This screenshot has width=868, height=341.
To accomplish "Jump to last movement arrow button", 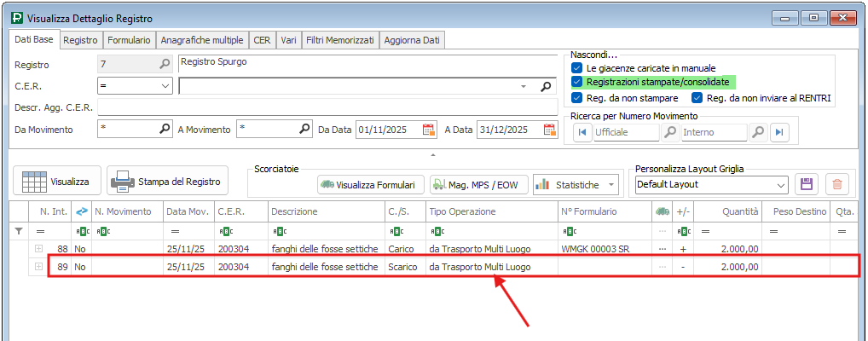I will coord(779,132).
